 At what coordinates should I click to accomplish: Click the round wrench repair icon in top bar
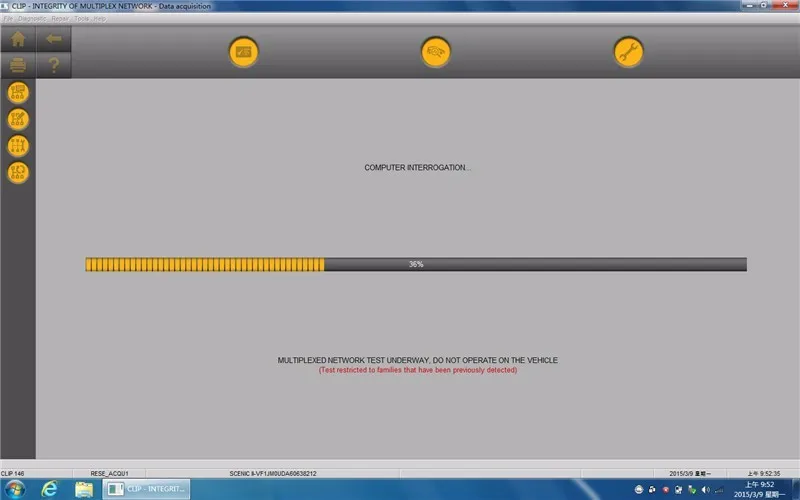click(x=628, y=52)
